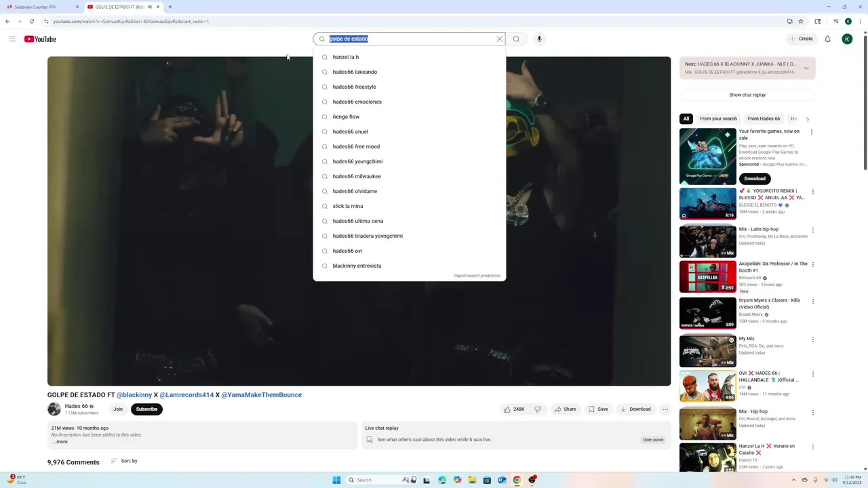Open the @Lamrecords414 channel link
The image size is (868, 488).
pyautogui.click(x=186, y=395)
